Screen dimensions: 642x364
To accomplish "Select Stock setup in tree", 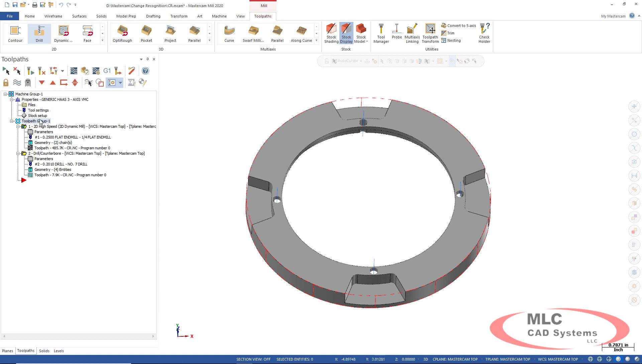I will 37,116.
